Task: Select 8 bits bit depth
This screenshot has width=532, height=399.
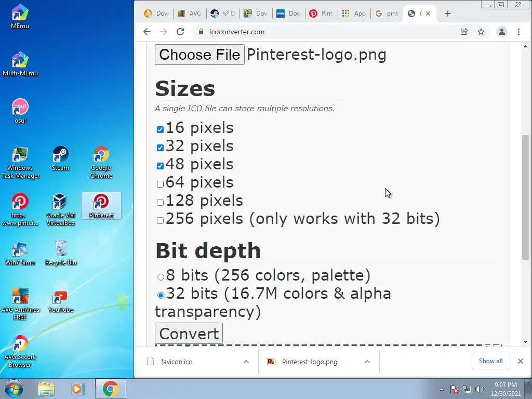Action: 161,277
